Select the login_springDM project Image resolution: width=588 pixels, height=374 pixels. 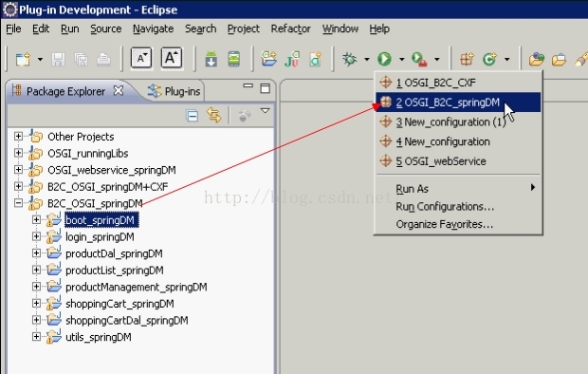tap(100, 237)
